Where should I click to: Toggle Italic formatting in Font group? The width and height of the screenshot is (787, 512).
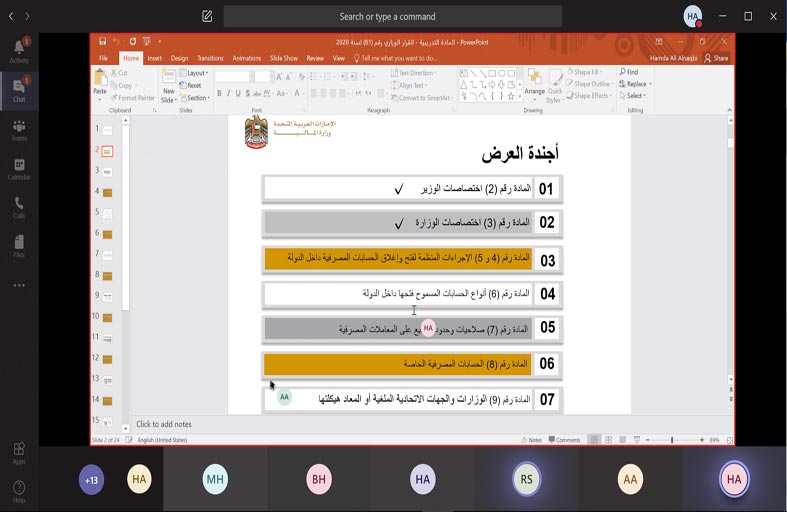pyautogui.click(x=229, y=94)
